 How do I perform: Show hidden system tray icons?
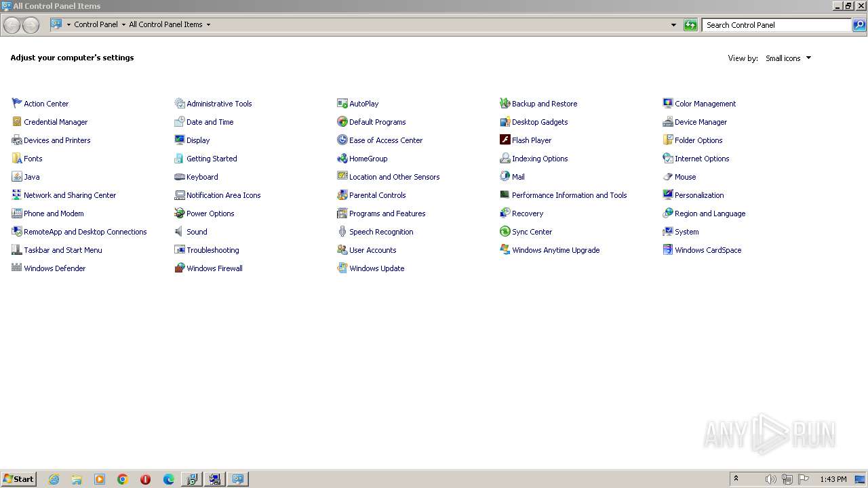click(736, 479)
